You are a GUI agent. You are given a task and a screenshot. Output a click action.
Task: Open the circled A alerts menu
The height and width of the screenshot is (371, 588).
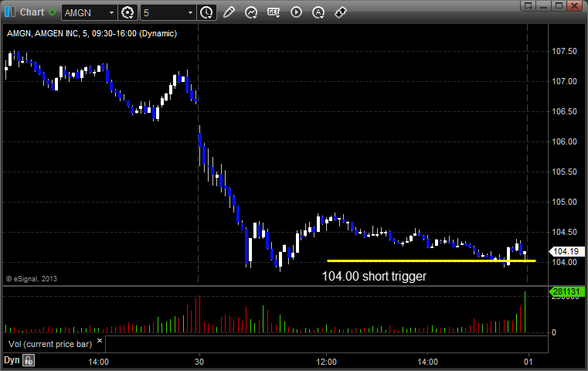coord(318,12)
